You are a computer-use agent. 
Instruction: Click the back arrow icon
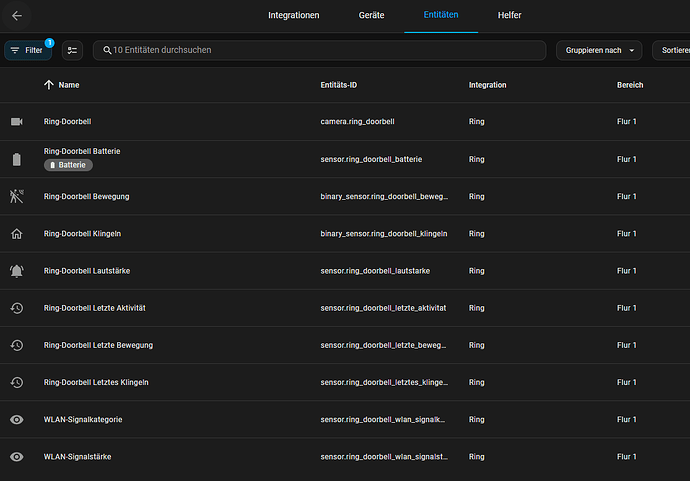point(17,16)
